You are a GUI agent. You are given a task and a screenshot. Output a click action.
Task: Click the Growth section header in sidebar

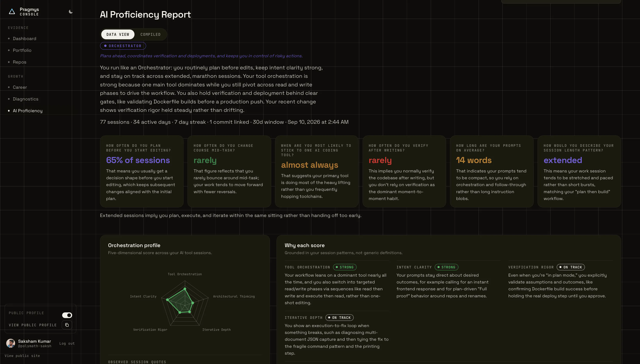coord(15,76)
